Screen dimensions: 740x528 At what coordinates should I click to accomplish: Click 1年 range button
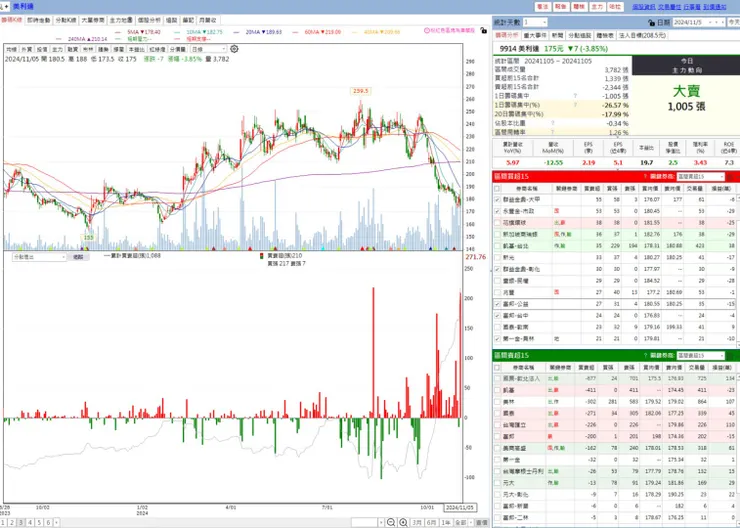[x=446, y=522]
